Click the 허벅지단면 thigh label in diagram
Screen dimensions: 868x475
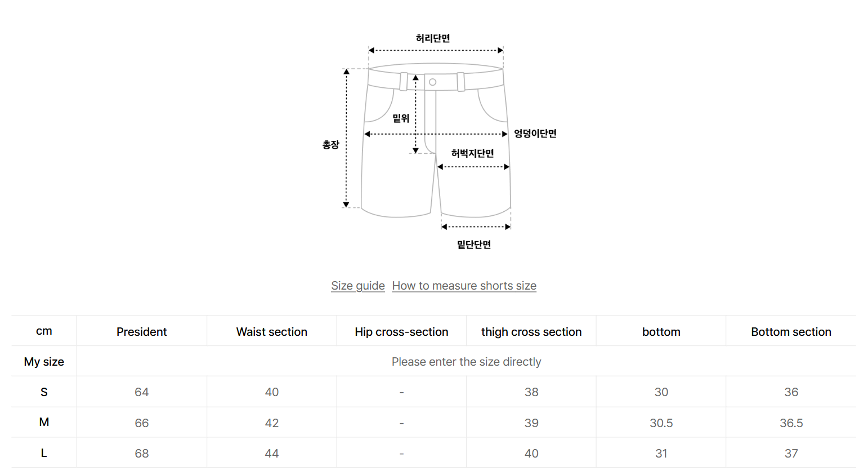473,153
